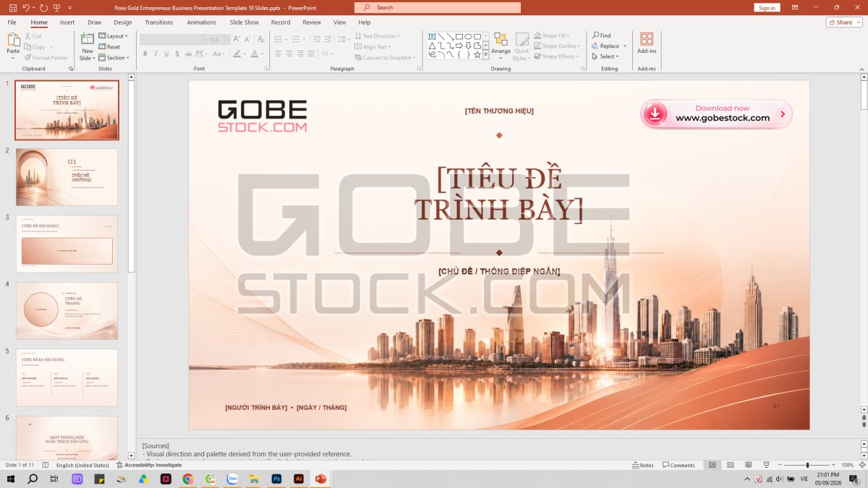This screenshot has height=488, width=868.
Task: Switch to the Animations tab
Action: [x=201, y=22]
